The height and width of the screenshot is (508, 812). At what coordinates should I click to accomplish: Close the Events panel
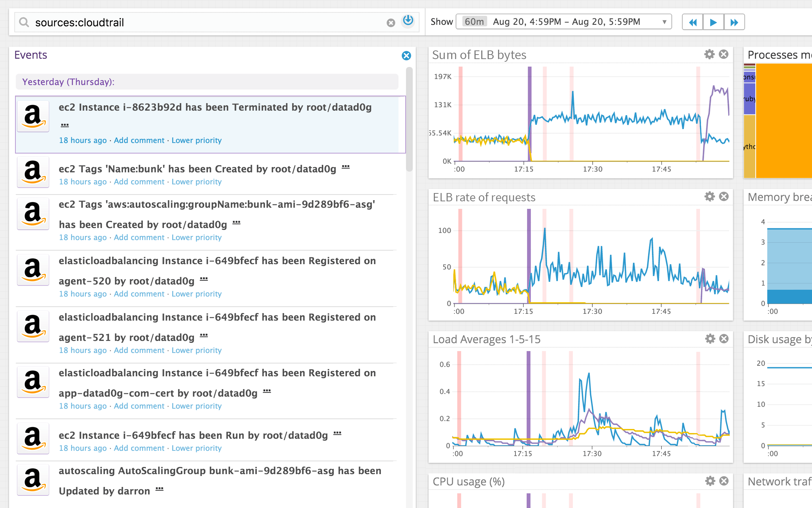[x=406, y=56]
